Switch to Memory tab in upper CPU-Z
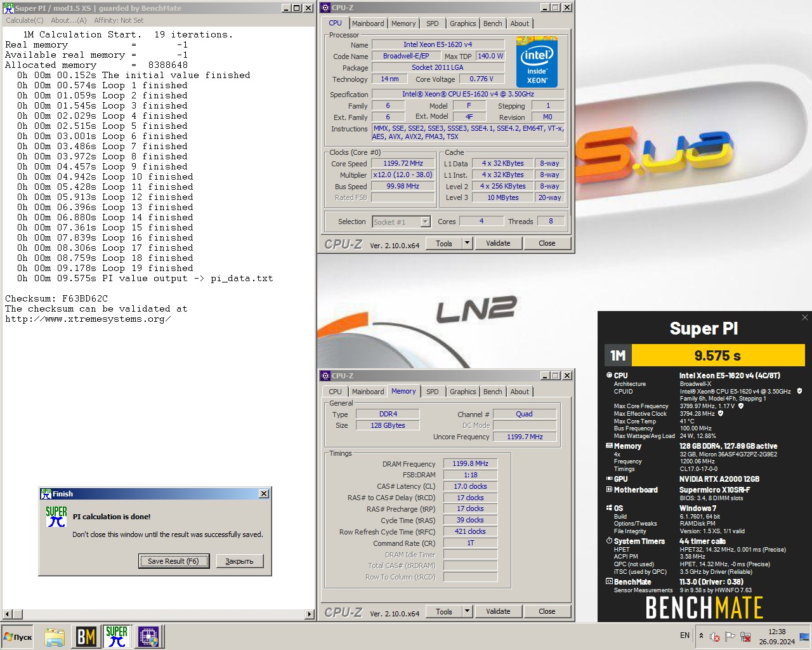 (403, 23)
